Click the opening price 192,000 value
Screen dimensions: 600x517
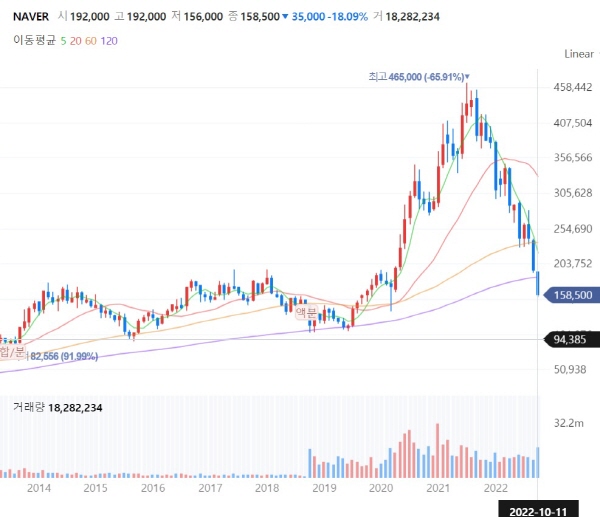(90, 17)
